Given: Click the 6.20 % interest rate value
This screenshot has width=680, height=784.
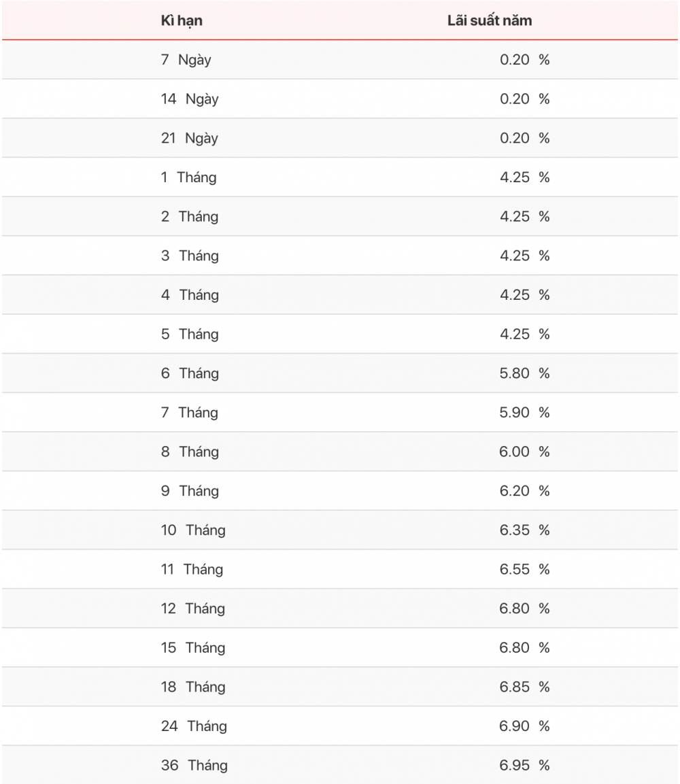Looking at the screenshot, I should pyautogui.click(x=524, y=490).
